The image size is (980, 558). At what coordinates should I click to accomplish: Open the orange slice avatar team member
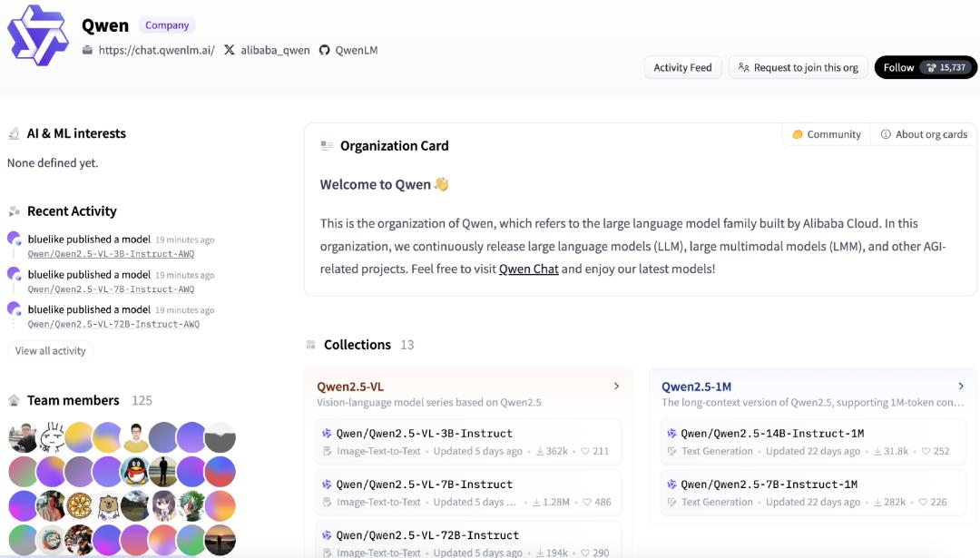coord(79,505)
